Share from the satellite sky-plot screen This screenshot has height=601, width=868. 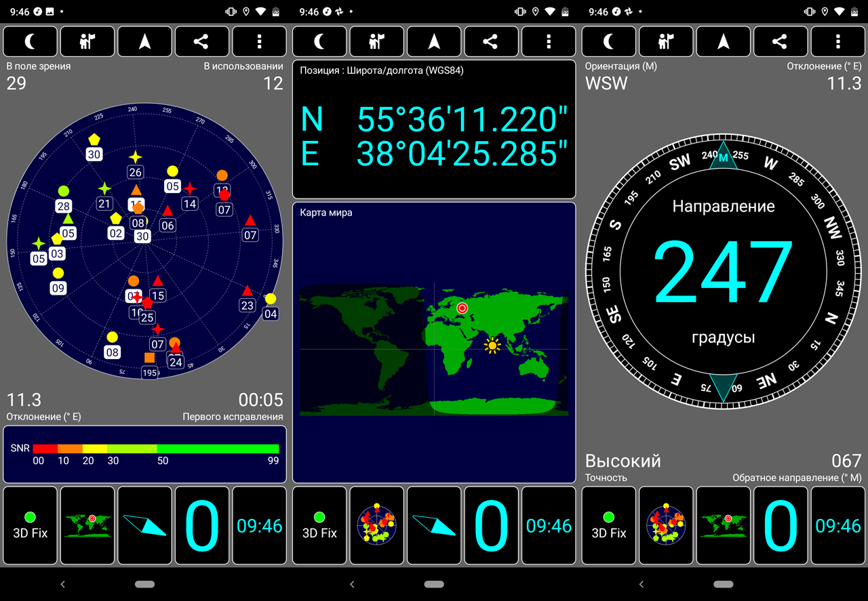click(x=202, y=41)
